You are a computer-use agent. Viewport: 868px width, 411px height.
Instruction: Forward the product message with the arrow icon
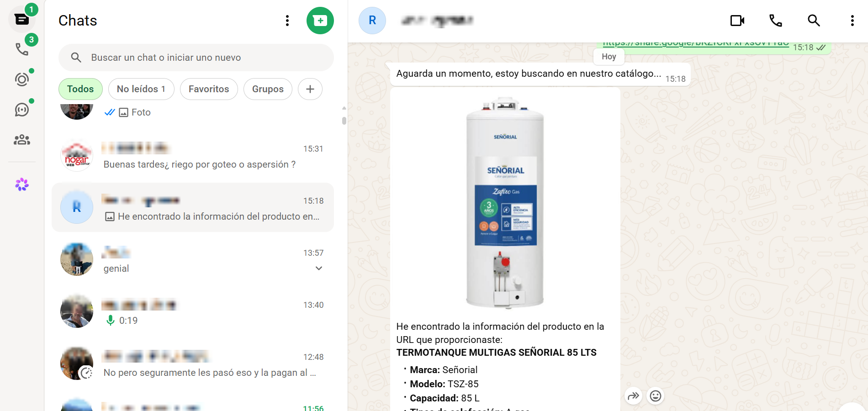(633, 396)
